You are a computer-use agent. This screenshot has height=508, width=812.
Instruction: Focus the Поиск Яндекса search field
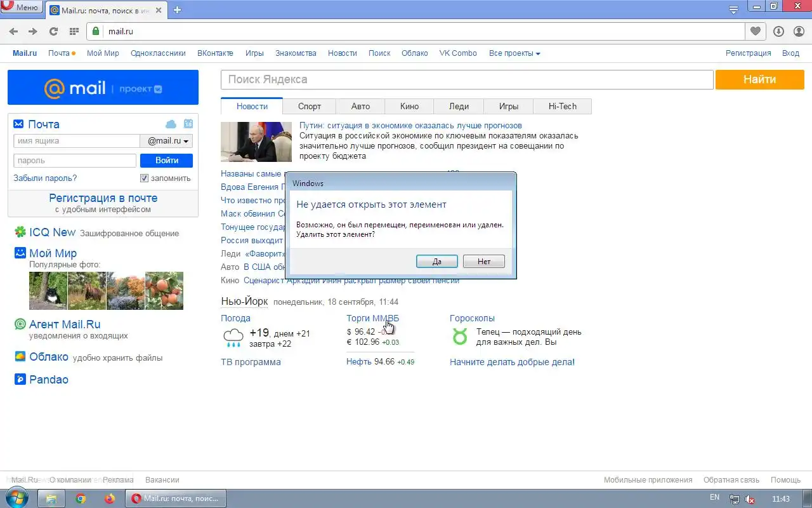click(x=467, y=79)
